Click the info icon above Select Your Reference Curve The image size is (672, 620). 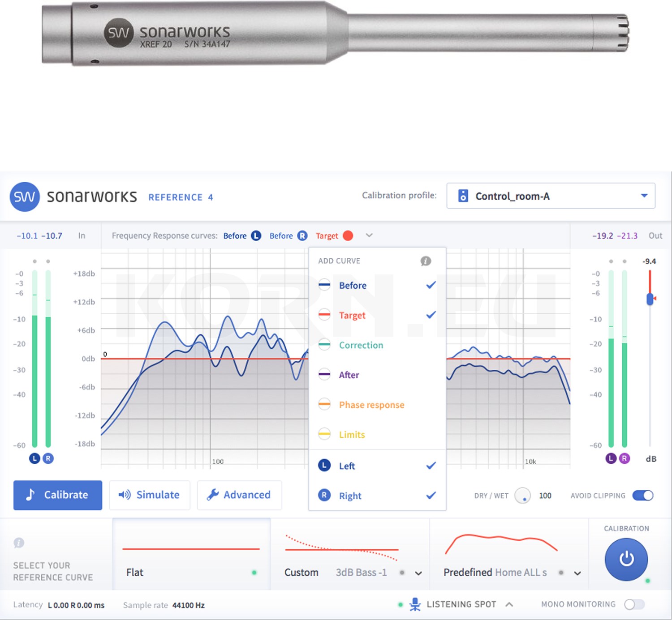[19, 543]
